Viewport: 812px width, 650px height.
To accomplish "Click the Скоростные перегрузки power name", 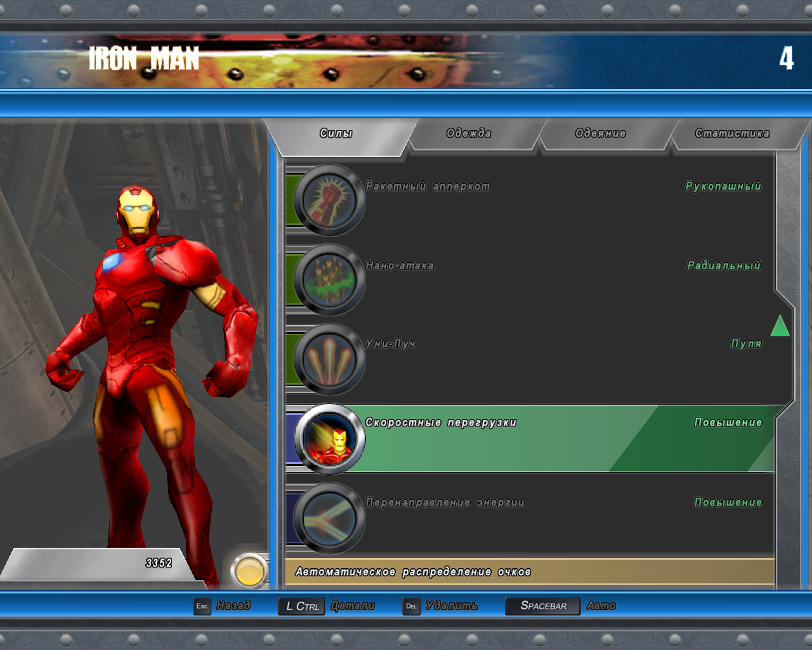I will tap(441, 423).
